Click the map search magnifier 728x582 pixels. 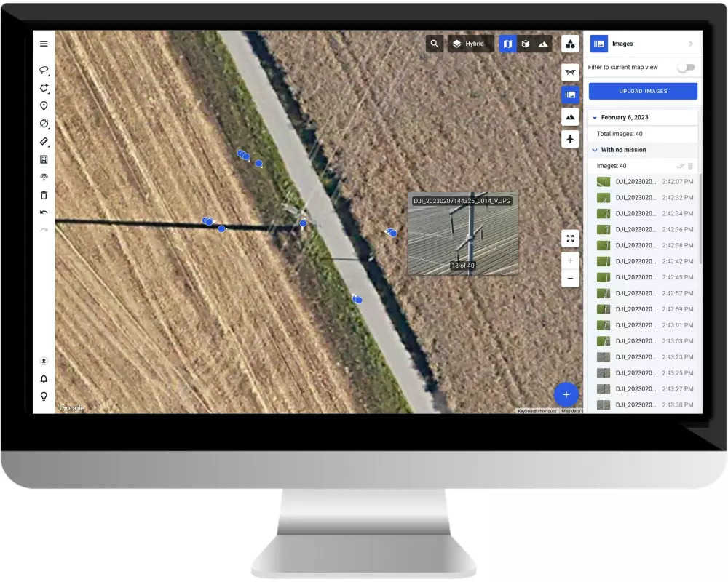(435, 44)
